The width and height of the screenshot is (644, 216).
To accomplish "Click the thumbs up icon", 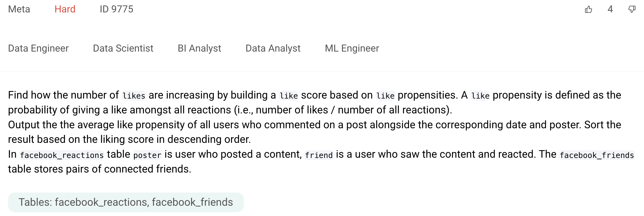I will point(588,9).
